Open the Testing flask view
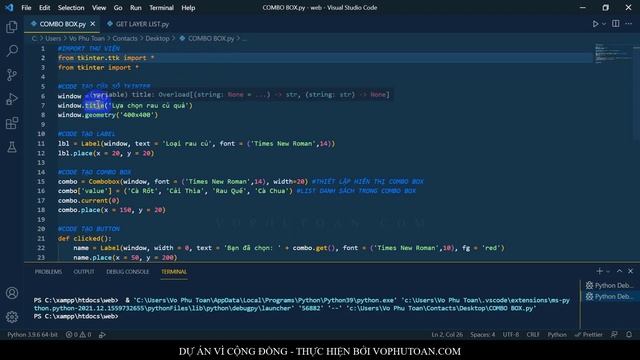The height and width of the screenshot is (360, 640). click(x=12, y=147)
